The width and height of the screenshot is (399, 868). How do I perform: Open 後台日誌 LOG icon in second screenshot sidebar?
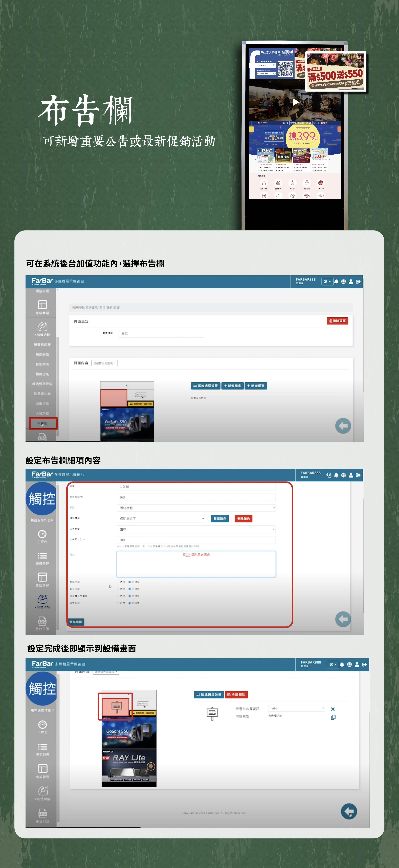(x=42, y=621)
